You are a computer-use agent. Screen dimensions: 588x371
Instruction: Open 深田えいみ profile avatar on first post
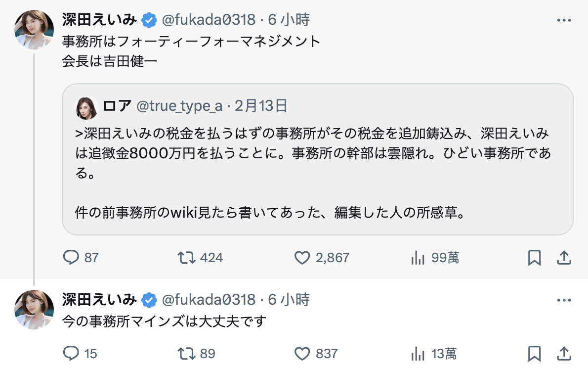click(34, 29)
